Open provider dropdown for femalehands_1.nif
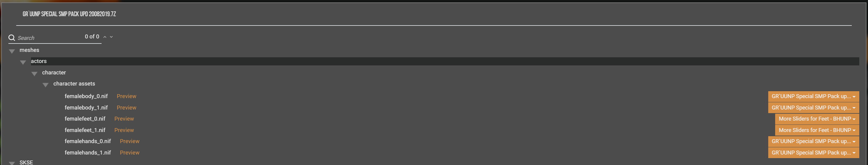Screen dimensions: 868x165 pos(813,153)
